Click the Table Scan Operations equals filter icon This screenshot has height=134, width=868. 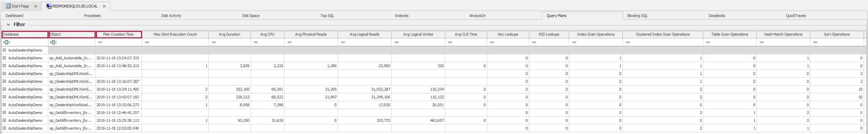click(x=708, y=42)
